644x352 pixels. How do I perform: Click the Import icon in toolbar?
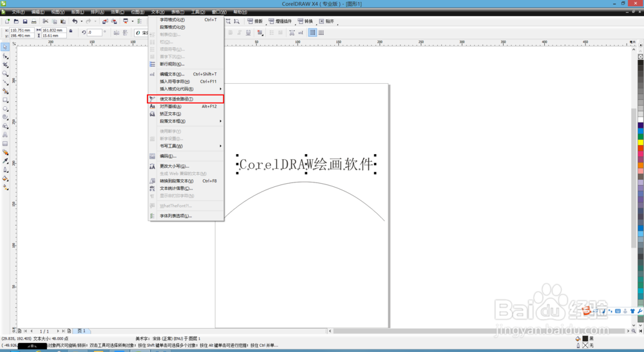coord(105,21)
